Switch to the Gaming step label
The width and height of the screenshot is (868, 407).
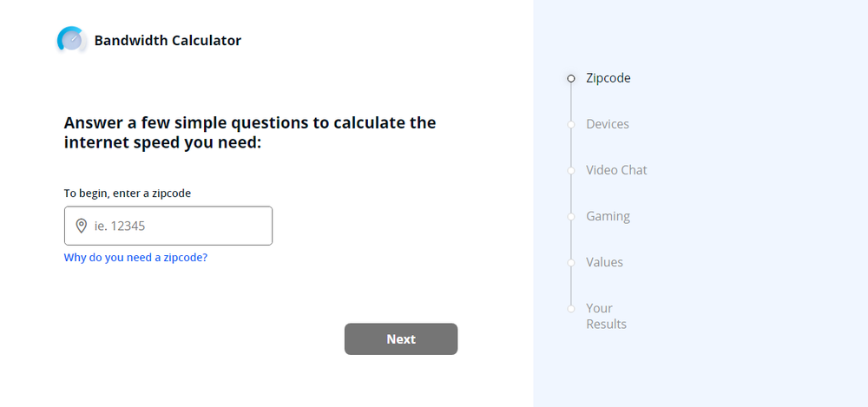pyautogui.click(x=608, y=216)
